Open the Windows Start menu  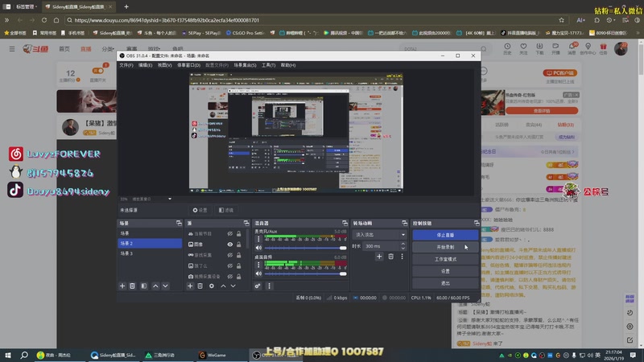point(8,355)
